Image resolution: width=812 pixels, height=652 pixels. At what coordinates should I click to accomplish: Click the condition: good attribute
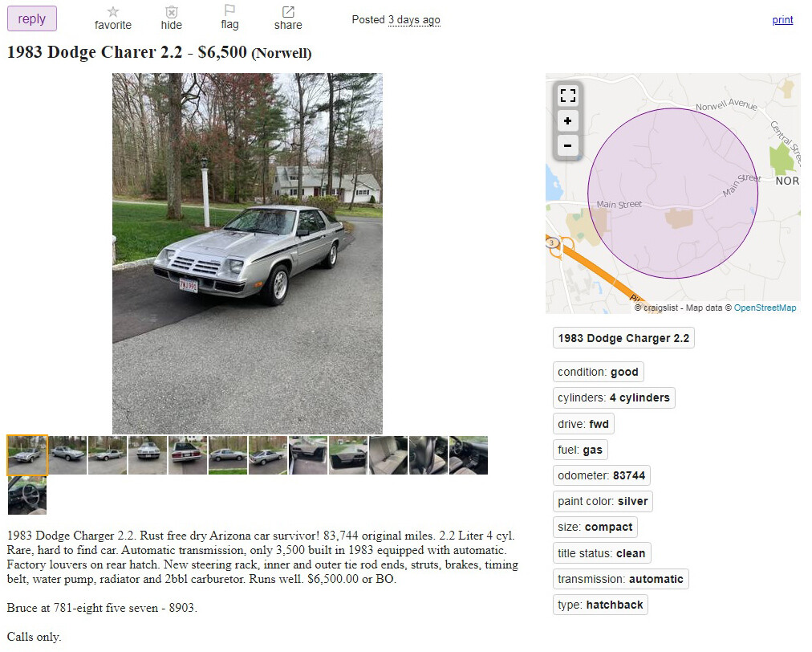click(598, 372)
